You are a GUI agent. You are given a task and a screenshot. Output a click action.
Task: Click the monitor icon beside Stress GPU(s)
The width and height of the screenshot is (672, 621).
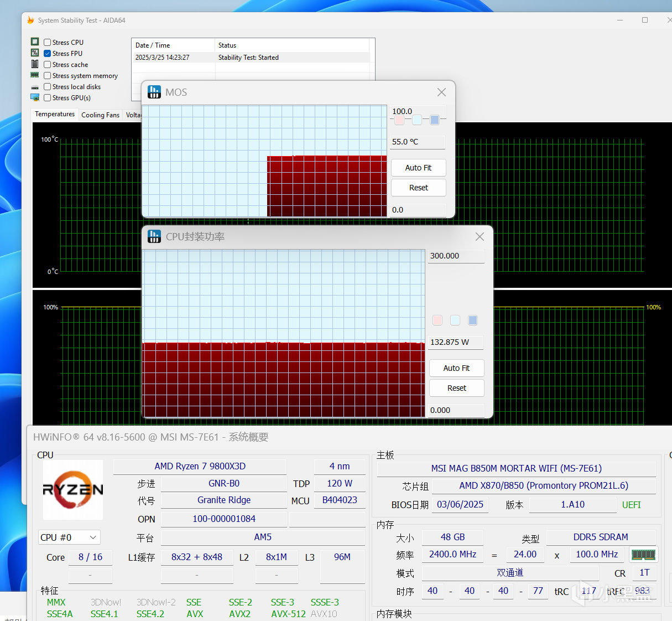[35, 97]
